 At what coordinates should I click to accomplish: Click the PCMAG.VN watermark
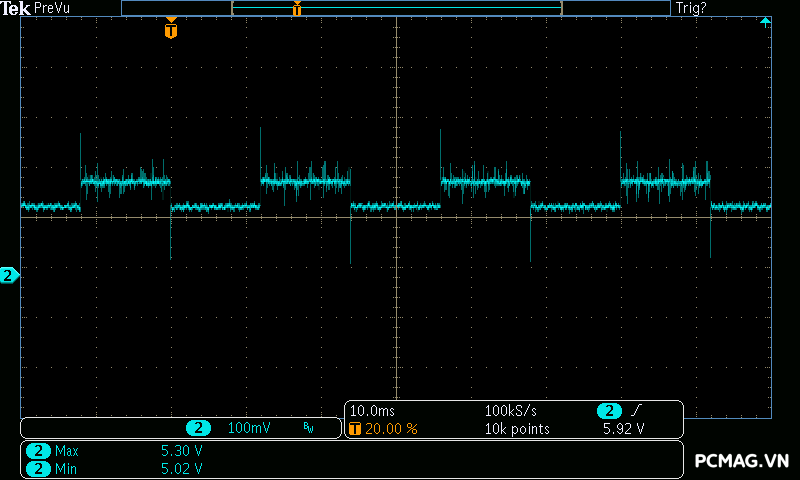[741, 460]
